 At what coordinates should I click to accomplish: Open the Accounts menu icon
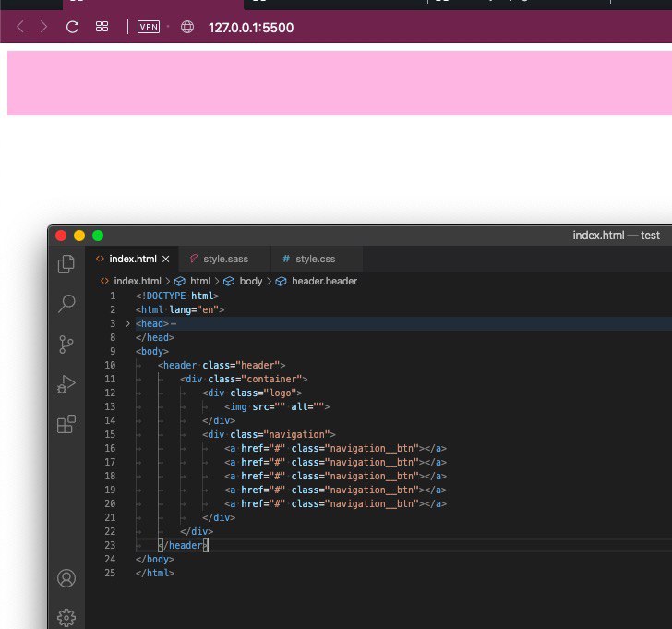[x=66, y=578]
